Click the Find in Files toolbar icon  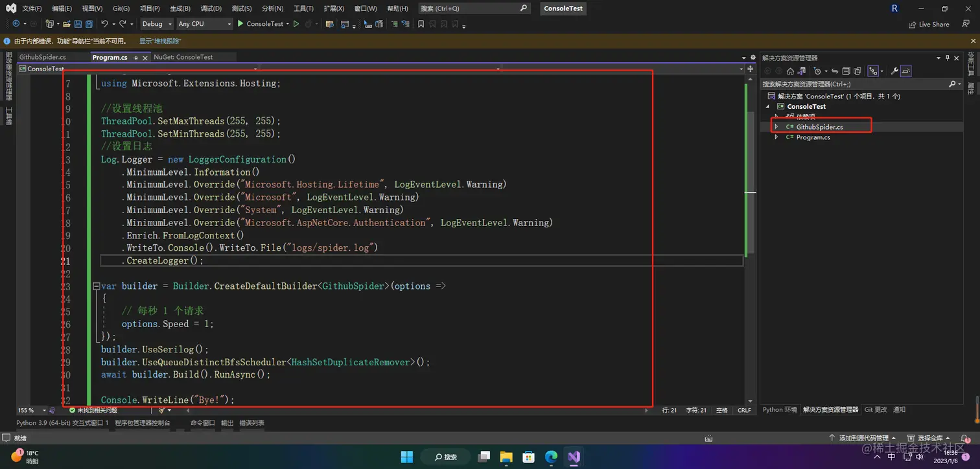pyautogui.click(x=329, y=24)
